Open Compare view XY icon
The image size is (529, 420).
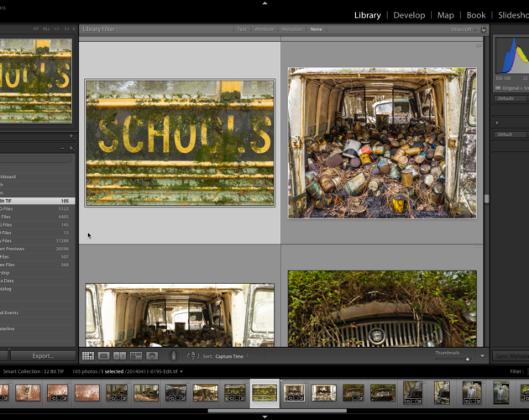pyautogui.click(x=119, y=356)
